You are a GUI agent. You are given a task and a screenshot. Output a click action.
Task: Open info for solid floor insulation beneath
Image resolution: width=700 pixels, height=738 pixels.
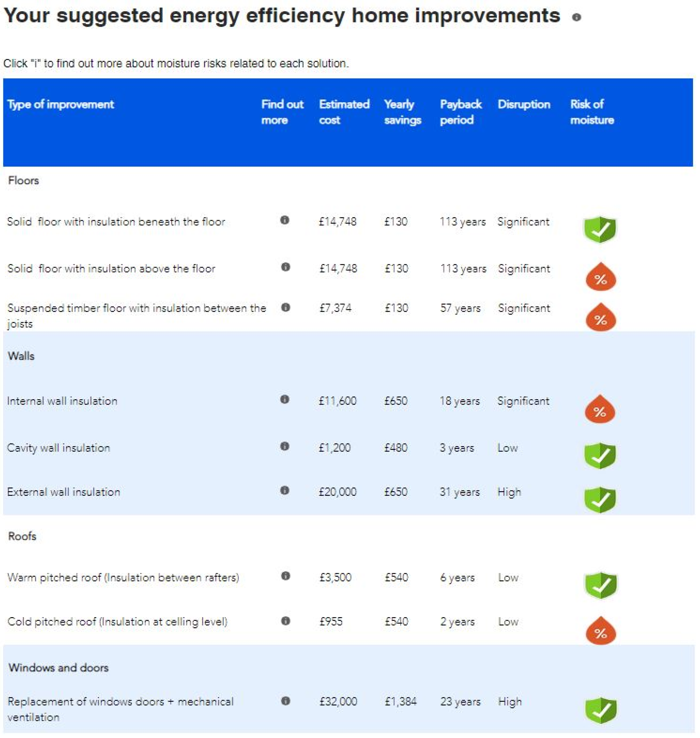click(x=285, y=220)
